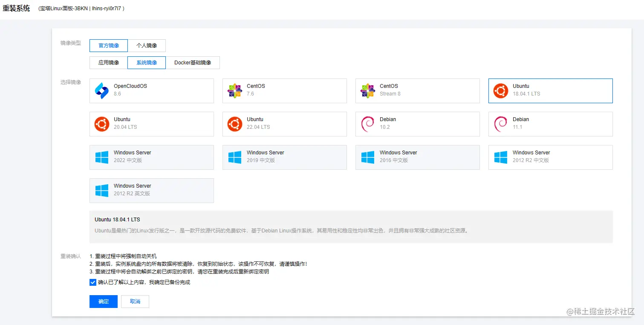Screen dimensions: 644x325
Task: Click the 重装确认 label
Action: [x=71, y=256]
